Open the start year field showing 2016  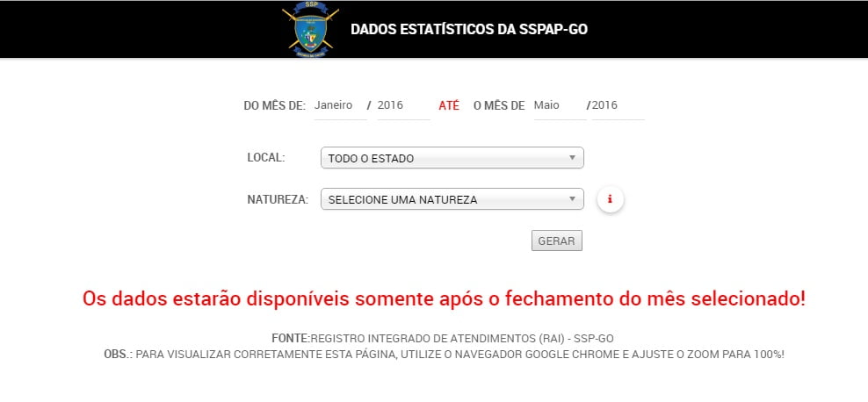403,105
